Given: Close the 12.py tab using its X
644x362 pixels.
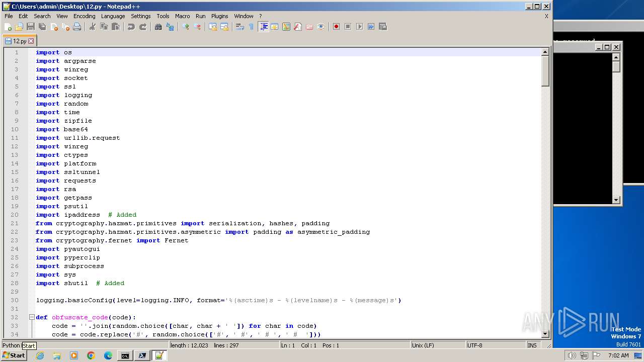Looking at the screenshot, I should click(31, 41).
